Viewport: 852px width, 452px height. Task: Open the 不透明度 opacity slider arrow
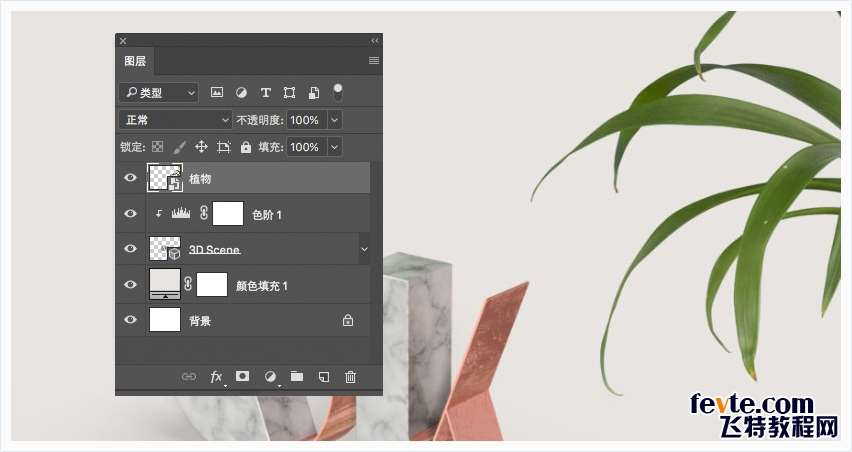(335, 120)
